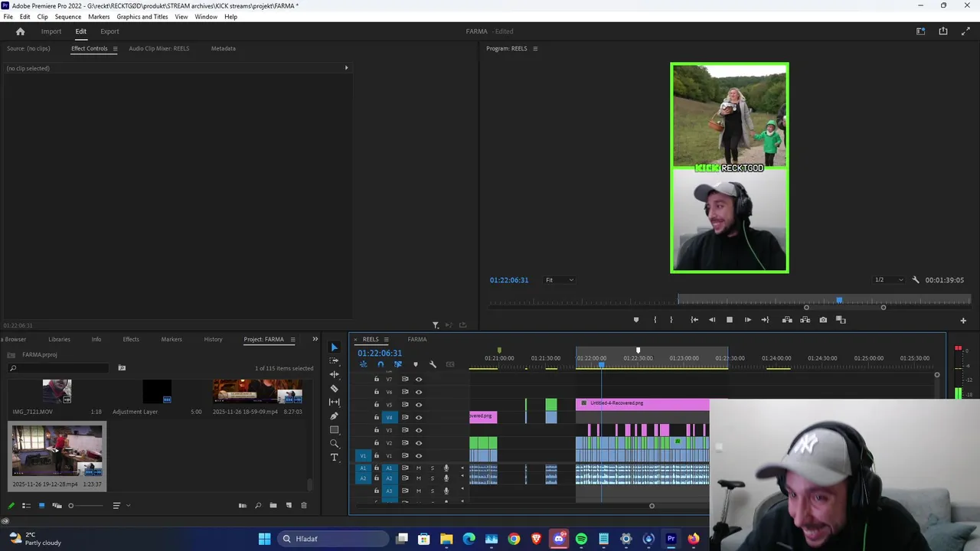Screen dimensions: 980x551
Task: Select the Selection tool arrow
Action: click(x=334, y=347)
